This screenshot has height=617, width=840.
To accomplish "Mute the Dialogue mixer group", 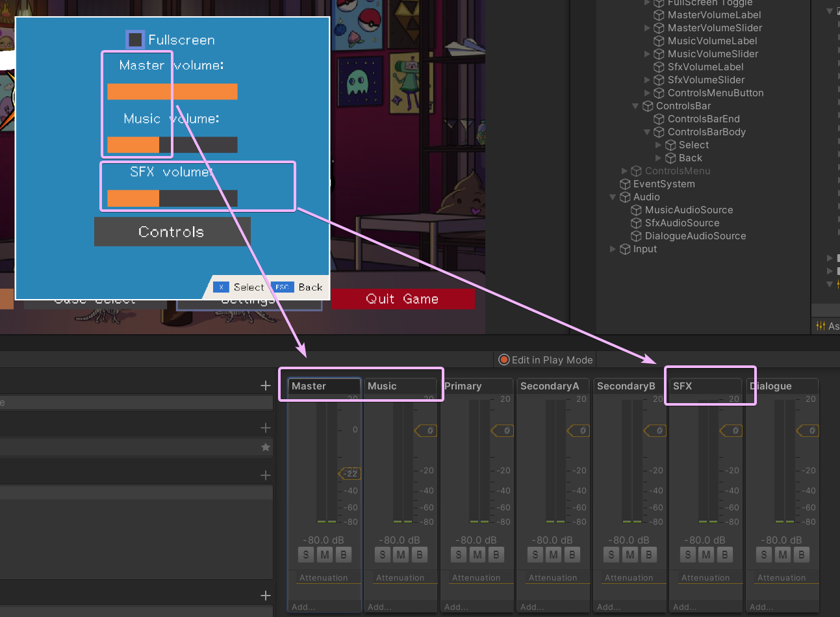I will click(782, 555).
